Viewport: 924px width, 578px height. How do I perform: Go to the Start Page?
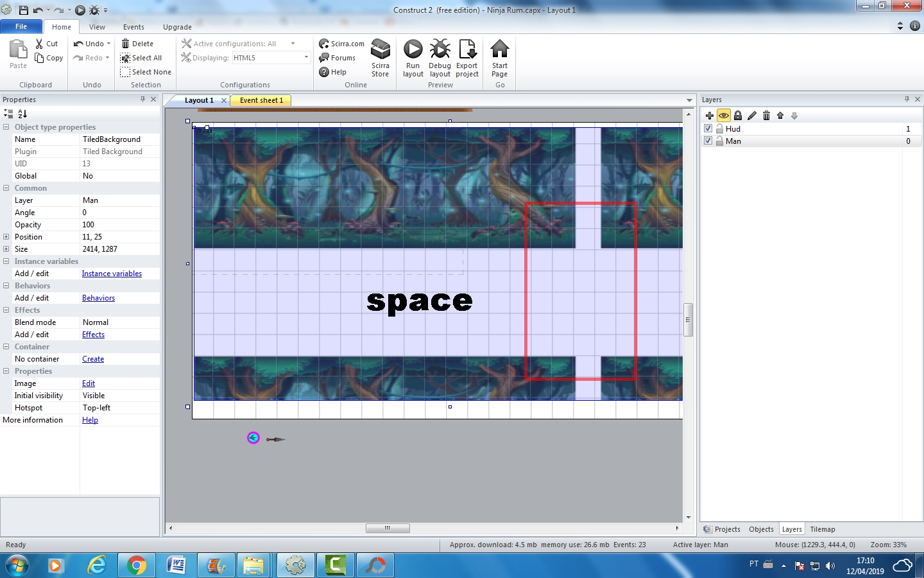point(500,58)
